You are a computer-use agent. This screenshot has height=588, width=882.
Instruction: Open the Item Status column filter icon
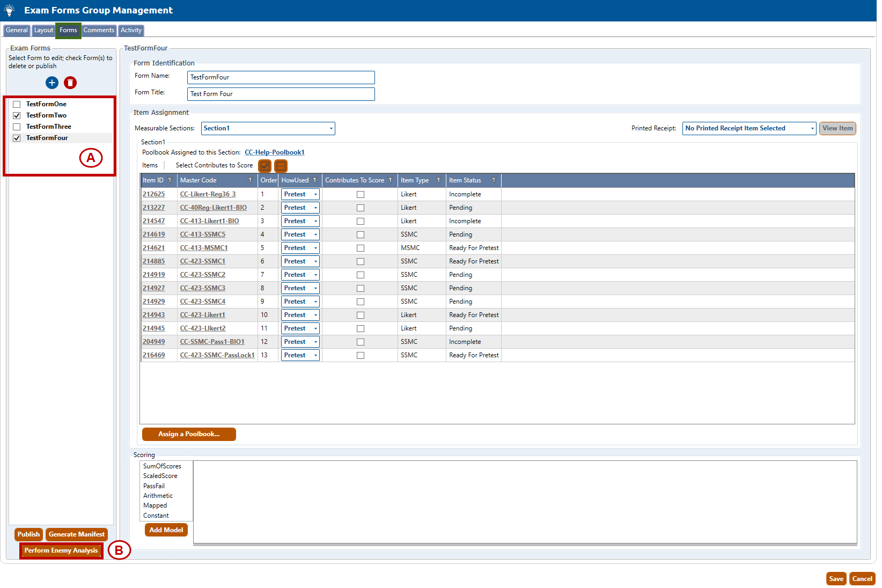[494, 180]
